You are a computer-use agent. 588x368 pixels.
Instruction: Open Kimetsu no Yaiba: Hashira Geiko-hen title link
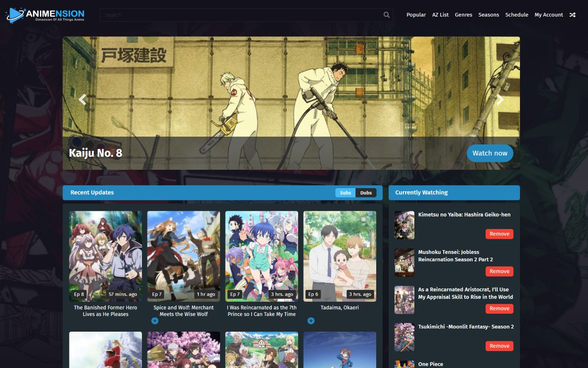coord(464,215)
